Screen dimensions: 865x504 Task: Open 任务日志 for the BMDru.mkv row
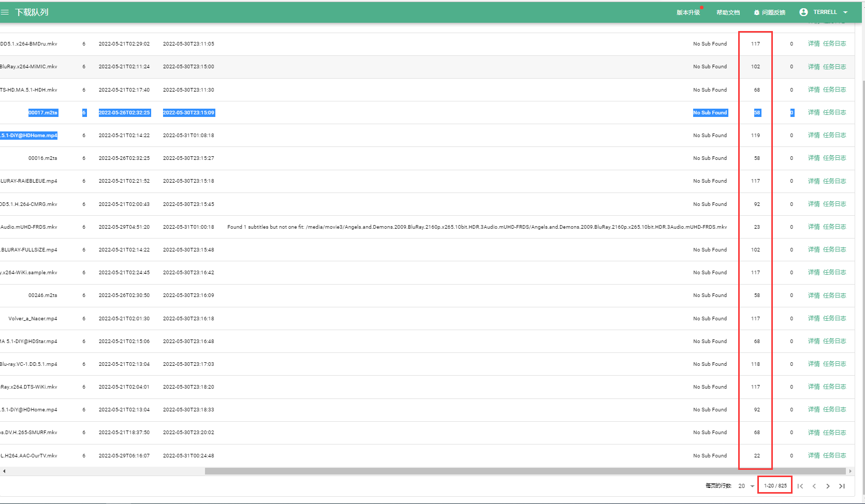(x=834, y=43)
